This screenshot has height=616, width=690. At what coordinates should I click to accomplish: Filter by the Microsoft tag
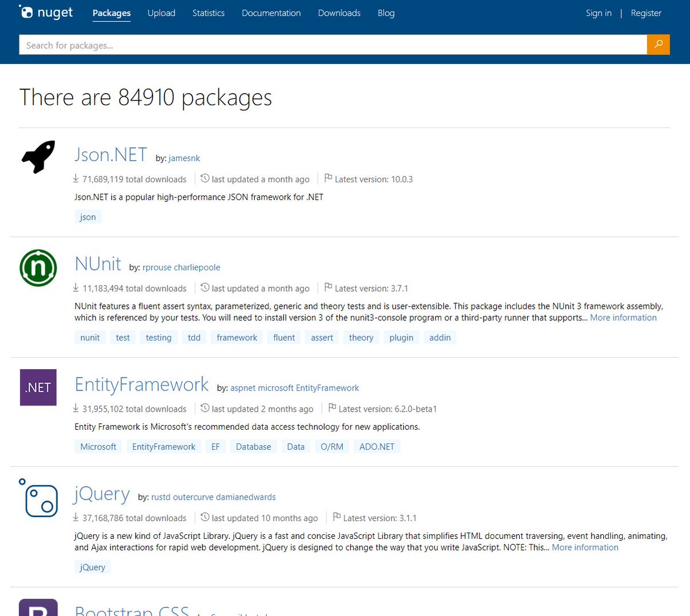click(98, 446)
